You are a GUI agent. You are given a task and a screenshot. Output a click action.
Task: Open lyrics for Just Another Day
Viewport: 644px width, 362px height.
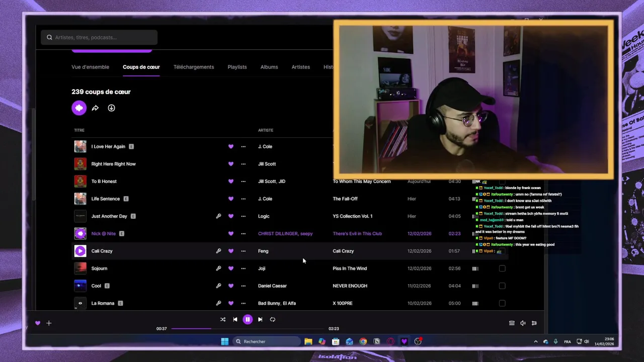tap(218, 216)
